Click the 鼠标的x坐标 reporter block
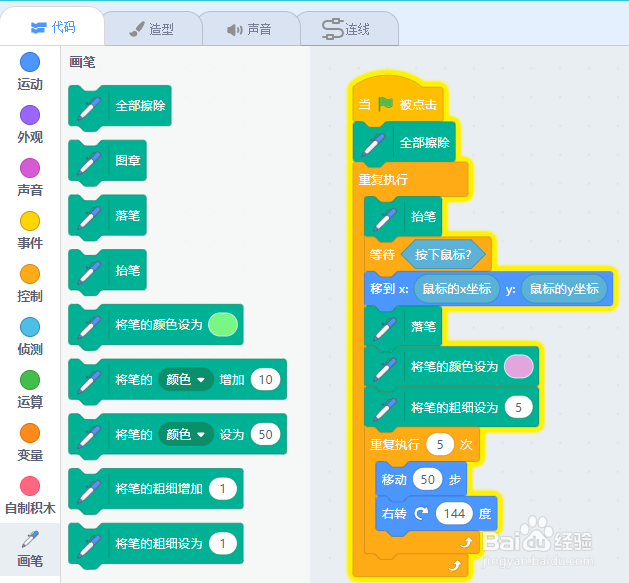This screenshot has height=583, width=629. point(457,288)
